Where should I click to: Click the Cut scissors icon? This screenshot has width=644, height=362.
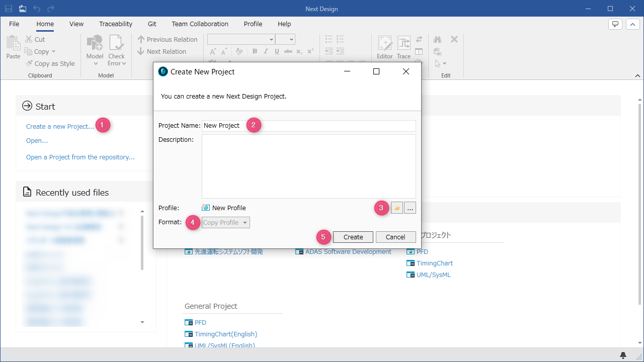(29, 39)
